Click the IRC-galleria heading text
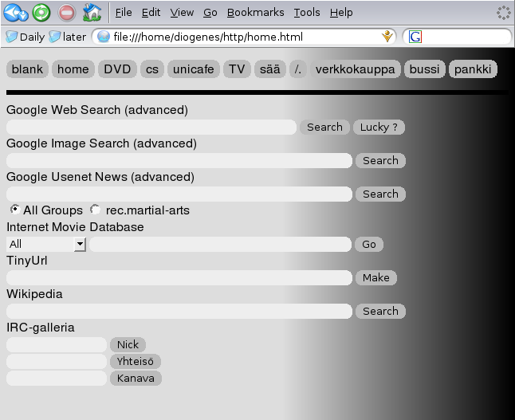This screenshot has height=420, width=515. 41,328
